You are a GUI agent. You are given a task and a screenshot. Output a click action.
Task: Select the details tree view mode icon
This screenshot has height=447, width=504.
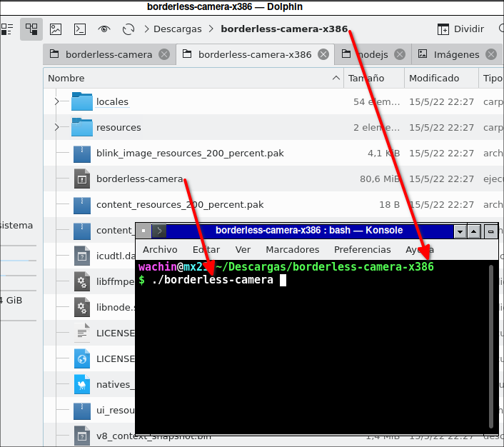tap(31, 29)
